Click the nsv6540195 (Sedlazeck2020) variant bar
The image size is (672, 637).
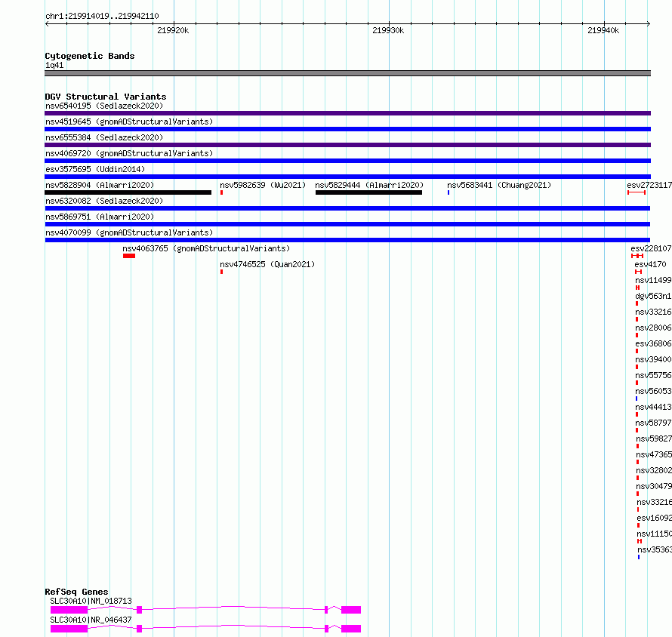tap(347, 113)
